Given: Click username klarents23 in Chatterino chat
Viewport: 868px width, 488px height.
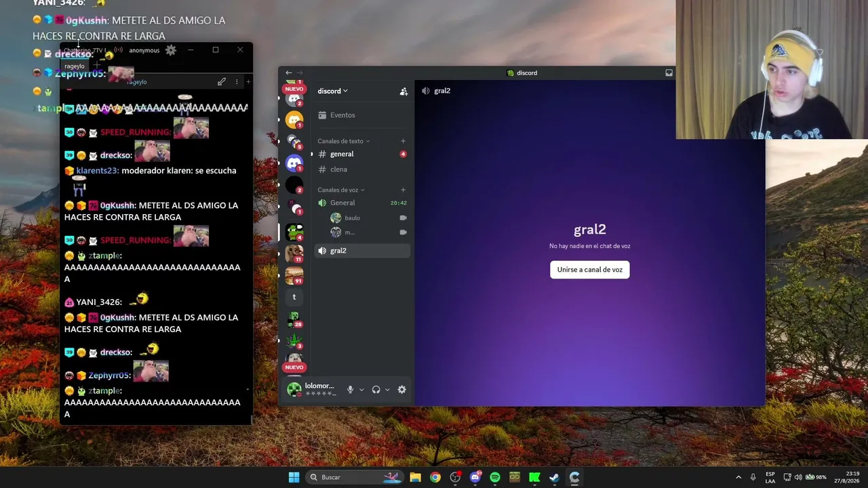Looking at the screenshot, I should pos(98,171).
